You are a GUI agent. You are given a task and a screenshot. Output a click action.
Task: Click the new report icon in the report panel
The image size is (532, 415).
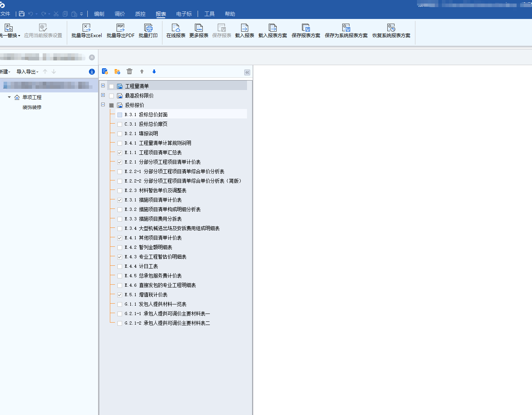click(105, 71)
